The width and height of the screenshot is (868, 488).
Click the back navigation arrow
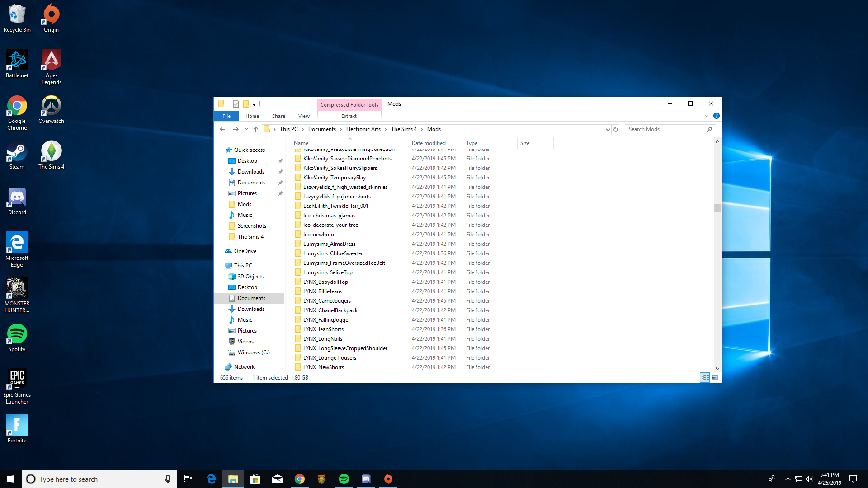[223, 129]
